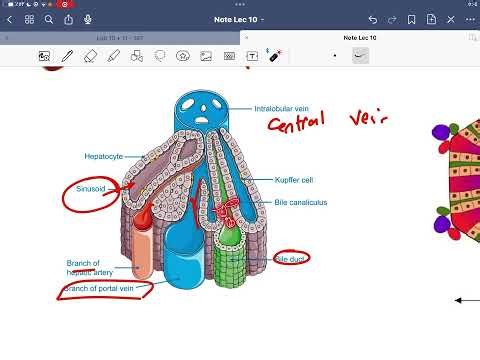Tap the X icon in top bar
Viewport: 480px width, 360px height.
[x=451, y=20]
